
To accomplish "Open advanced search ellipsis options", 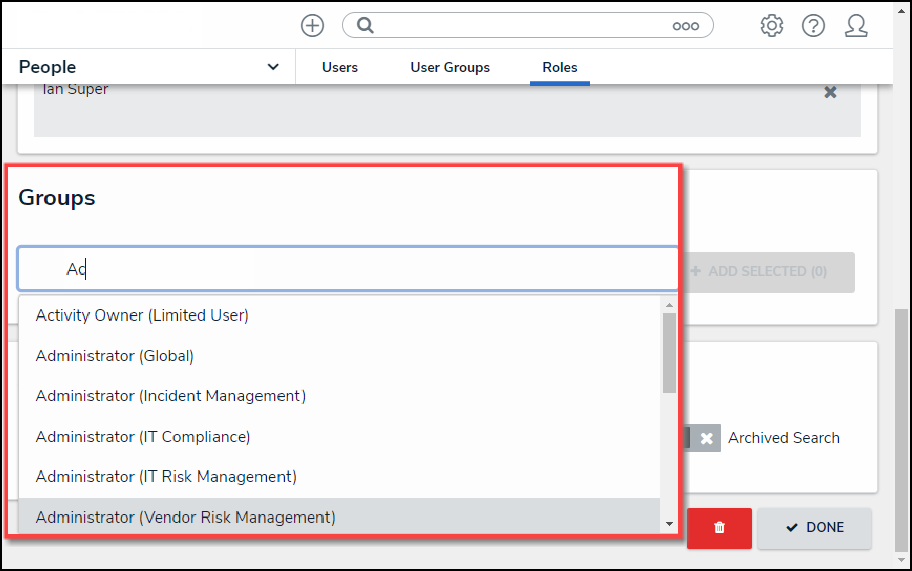I will (685, 26).
